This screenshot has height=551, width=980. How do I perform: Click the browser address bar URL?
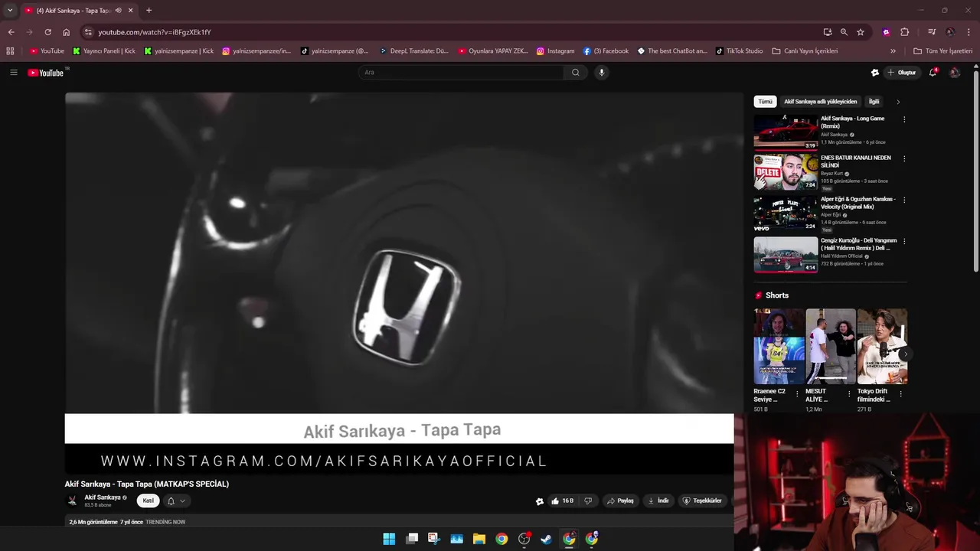pyautogui.click(x=155, y=32)
